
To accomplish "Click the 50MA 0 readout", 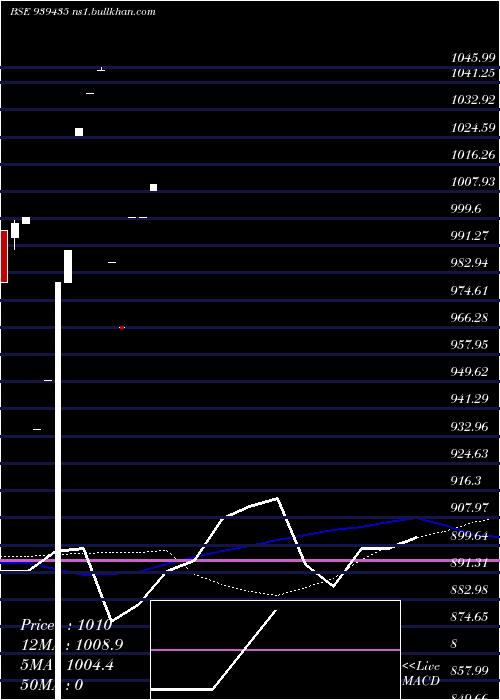I will [52, 685].
